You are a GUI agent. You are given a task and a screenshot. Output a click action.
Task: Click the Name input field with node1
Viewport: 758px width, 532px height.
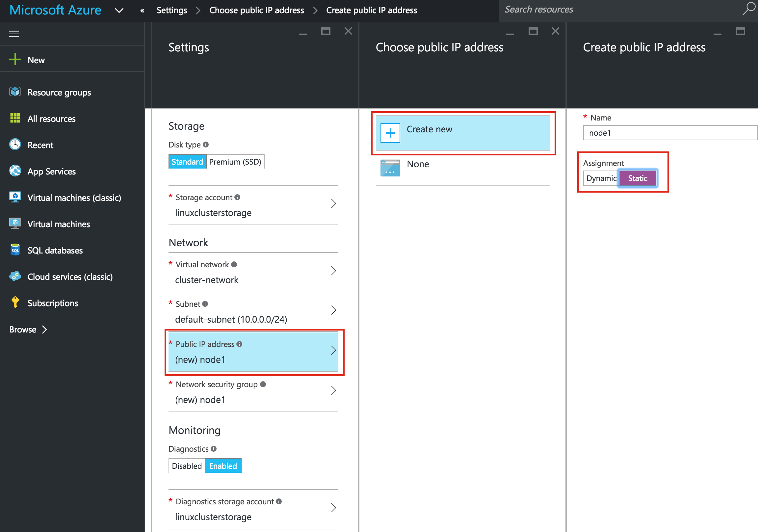[x=670, y=133]
